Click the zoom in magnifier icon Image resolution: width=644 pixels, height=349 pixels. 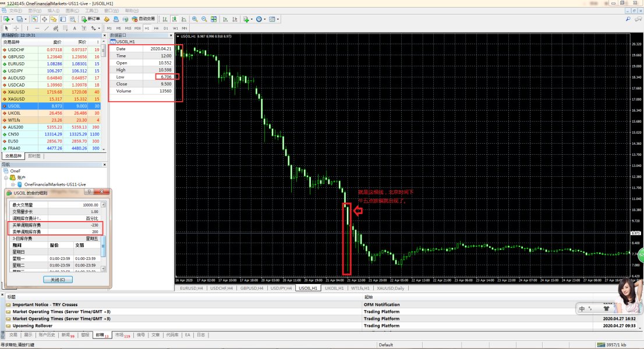point(194,19)
